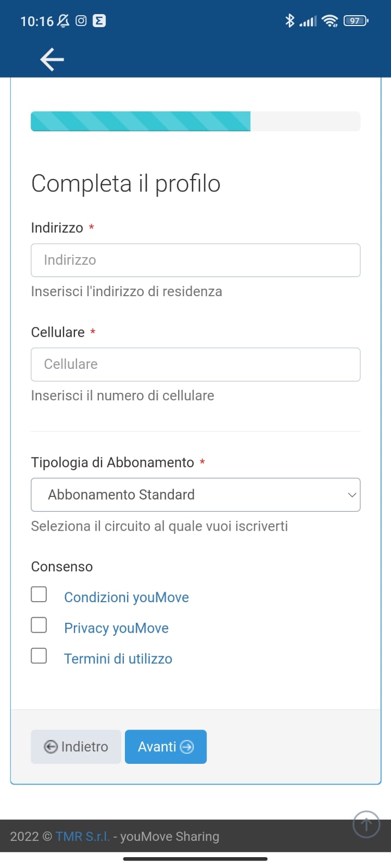Follow the TMR S.r.l. footer link

coord(83,837)
